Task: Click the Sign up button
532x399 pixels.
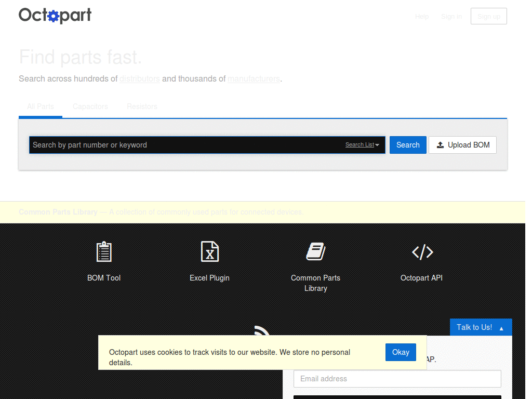Action: pos(488,16)
